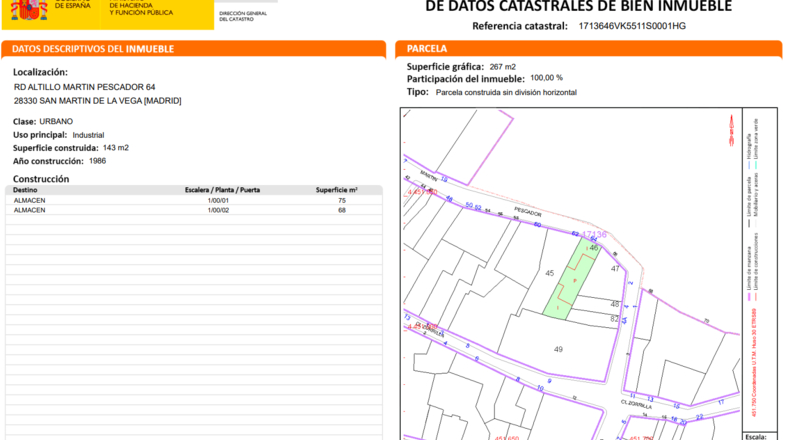790x440 pixels.
Task: Select "Parcela construida sin división horizontal" text
Action: 506,93
